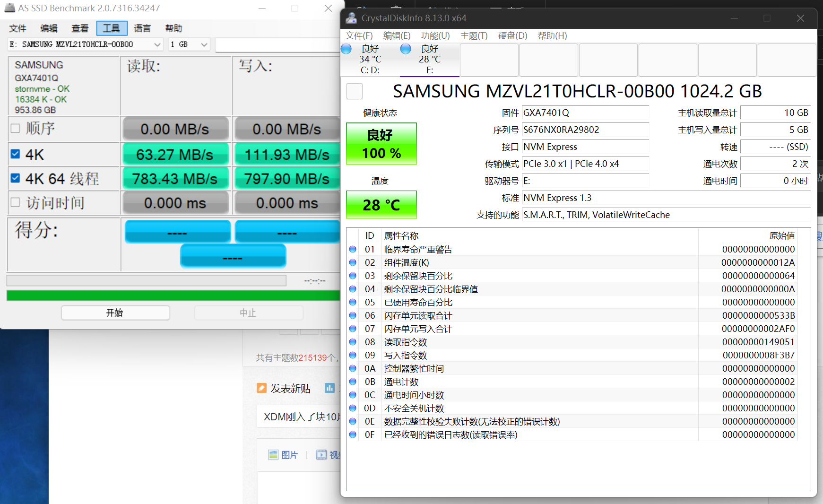Click status dot of attribute 07 闪存单元写入合计
The width and height of the screenshot is (823, 504).
[353, 329]
